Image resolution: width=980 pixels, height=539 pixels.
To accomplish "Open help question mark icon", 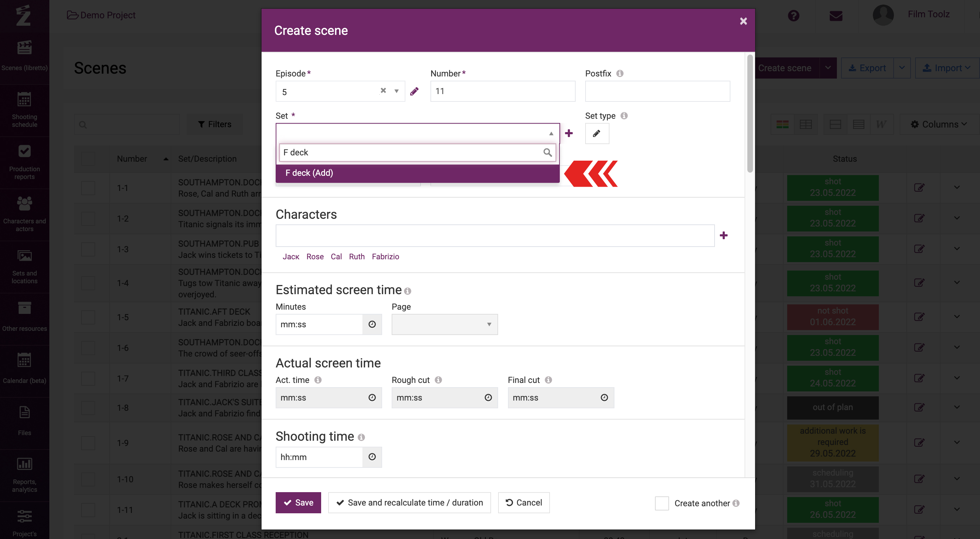I will [794, 16].
